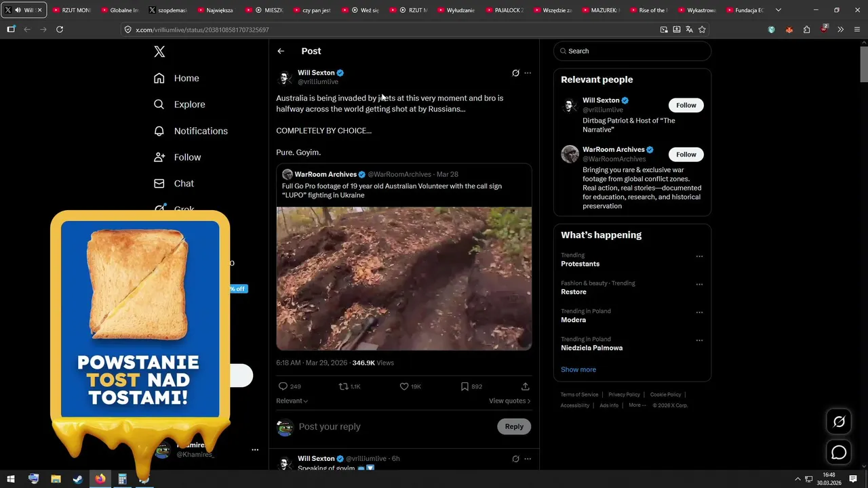
Task: Open Steam from the taskbar
Action: tap(78, 479)
